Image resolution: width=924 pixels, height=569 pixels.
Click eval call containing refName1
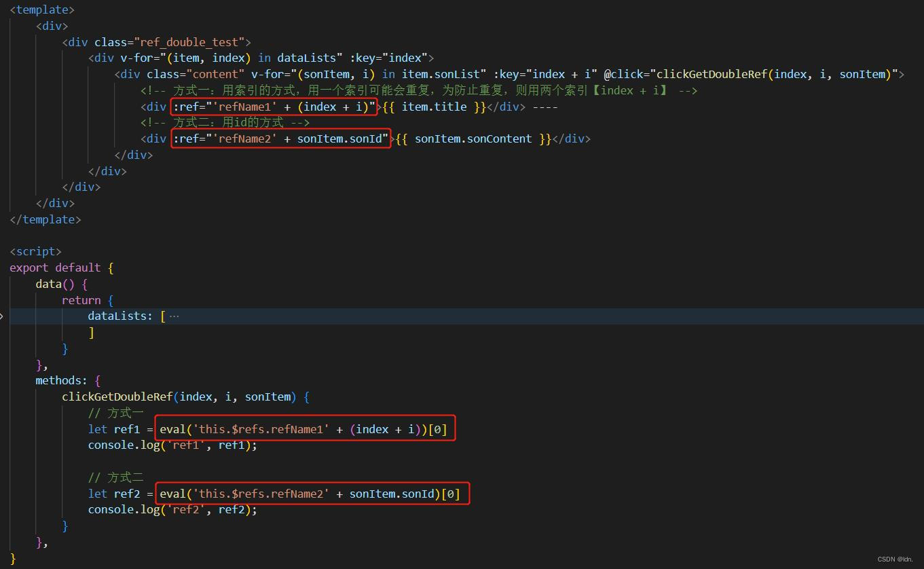pyautogui.click(x=303, y=429)
